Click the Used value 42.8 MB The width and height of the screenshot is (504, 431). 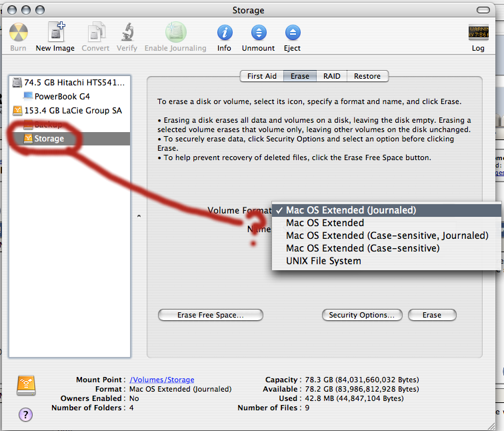[x=354, y=398]
